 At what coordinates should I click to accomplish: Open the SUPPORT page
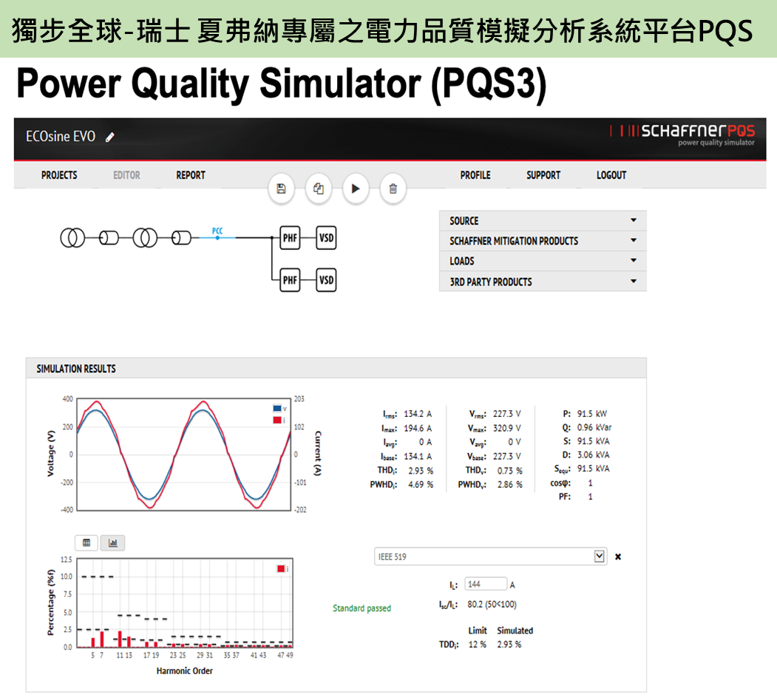(x=543, y=175)
